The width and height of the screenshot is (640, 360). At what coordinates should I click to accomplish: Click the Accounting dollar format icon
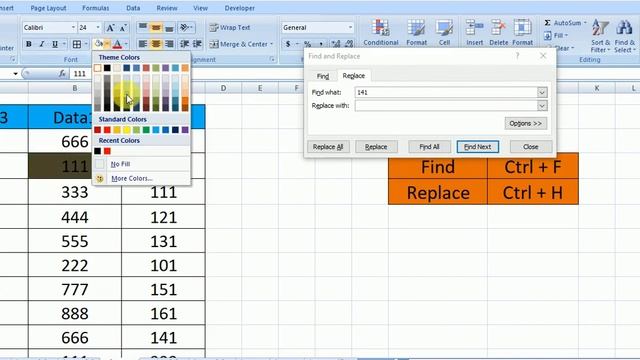(x=288, y=44)
